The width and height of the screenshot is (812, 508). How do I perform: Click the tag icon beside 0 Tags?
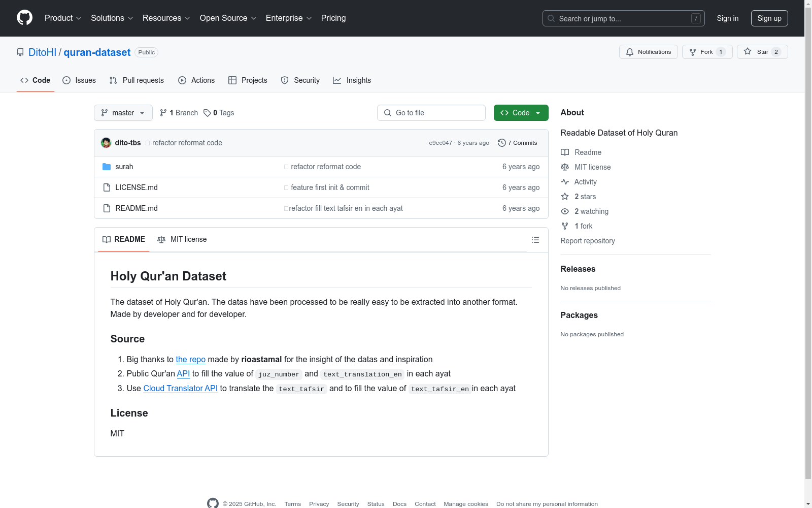coord(207,113)
